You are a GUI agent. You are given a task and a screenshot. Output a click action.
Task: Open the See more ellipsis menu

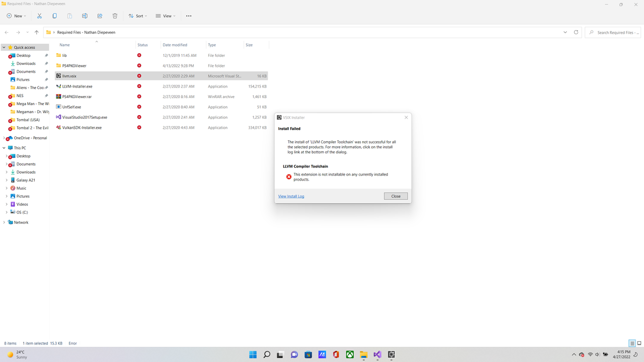189,16
